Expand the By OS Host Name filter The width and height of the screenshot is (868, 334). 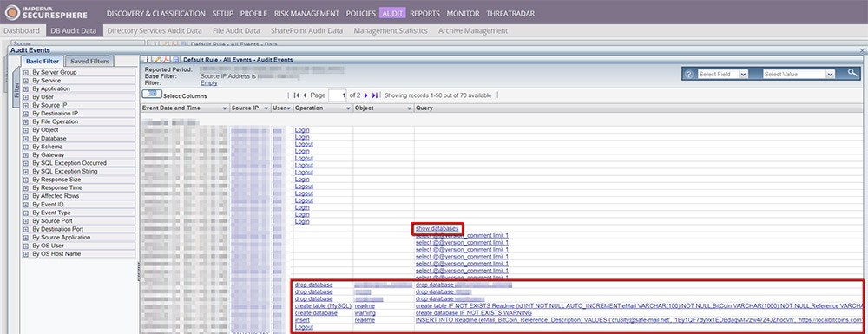point(26,254)
